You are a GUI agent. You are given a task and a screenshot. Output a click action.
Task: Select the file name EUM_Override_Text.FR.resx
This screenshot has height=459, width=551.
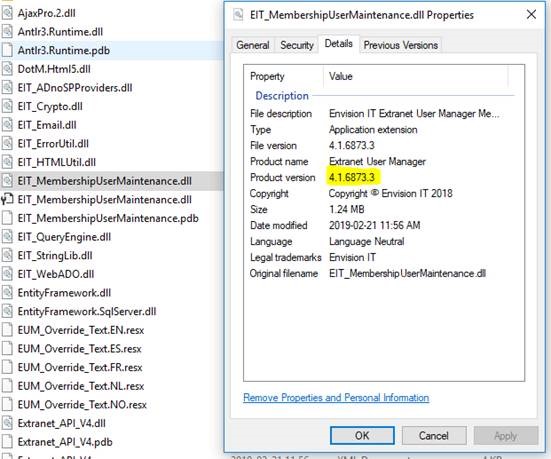pos(80,367)
